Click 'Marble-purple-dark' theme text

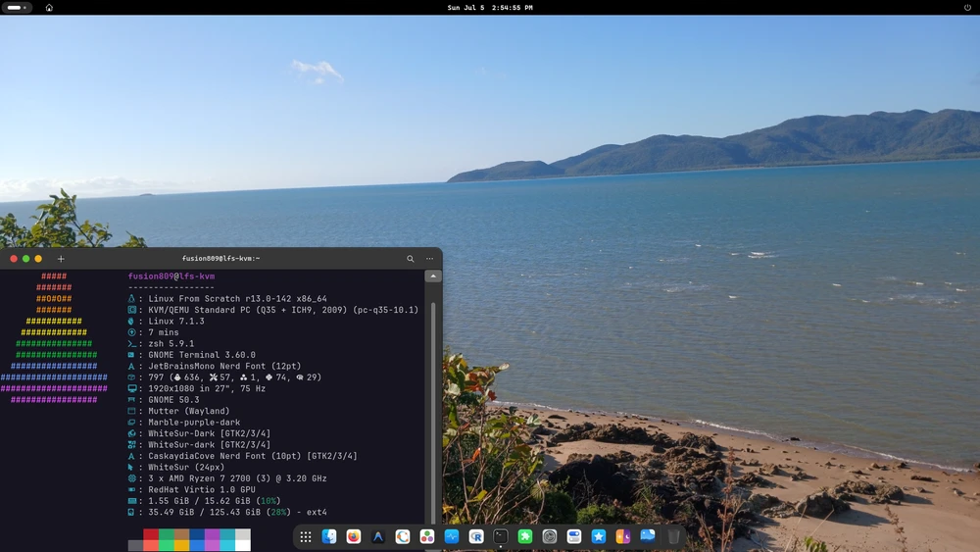[x=194, y=422]
